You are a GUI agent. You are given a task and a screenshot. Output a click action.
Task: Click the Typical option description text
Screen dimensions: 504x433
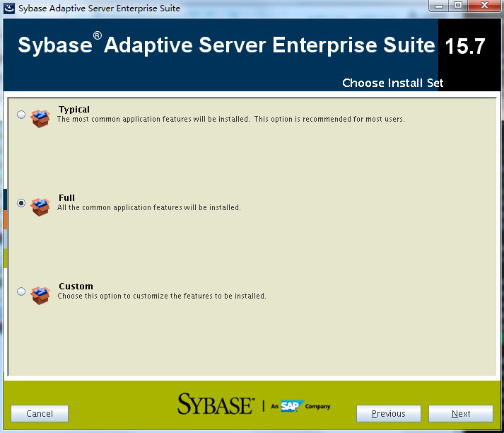pos(230,120)
